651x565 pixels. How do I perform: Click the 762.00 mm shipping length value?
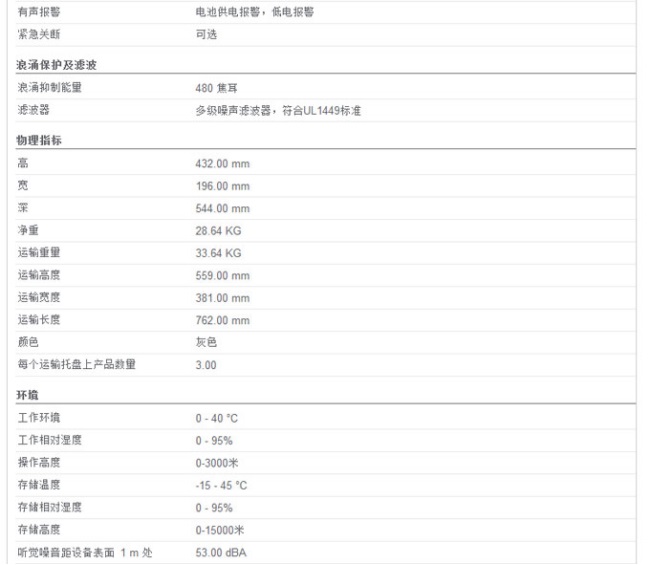coord(222,320)
